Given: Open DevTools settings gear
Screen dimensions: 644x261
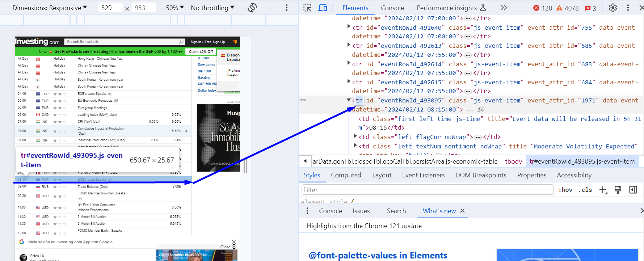Looking at the screenshot, I should click(613, 8).
